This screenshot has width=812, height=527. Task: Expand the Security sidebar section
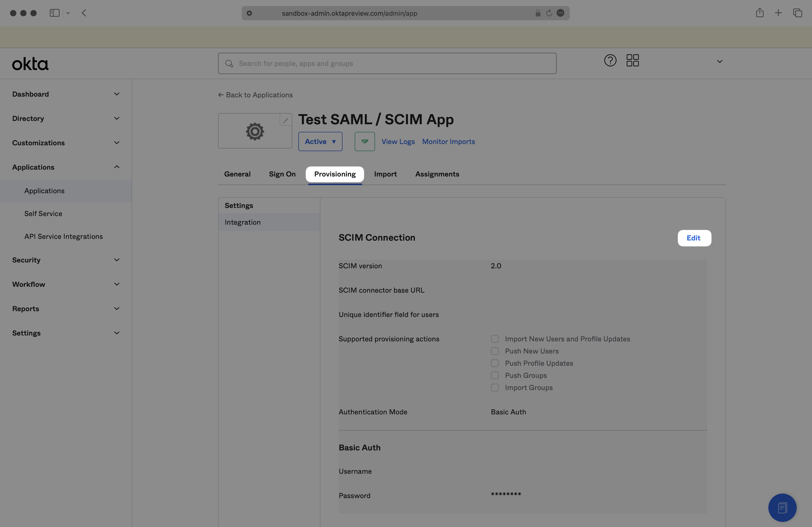pos(66,260)
